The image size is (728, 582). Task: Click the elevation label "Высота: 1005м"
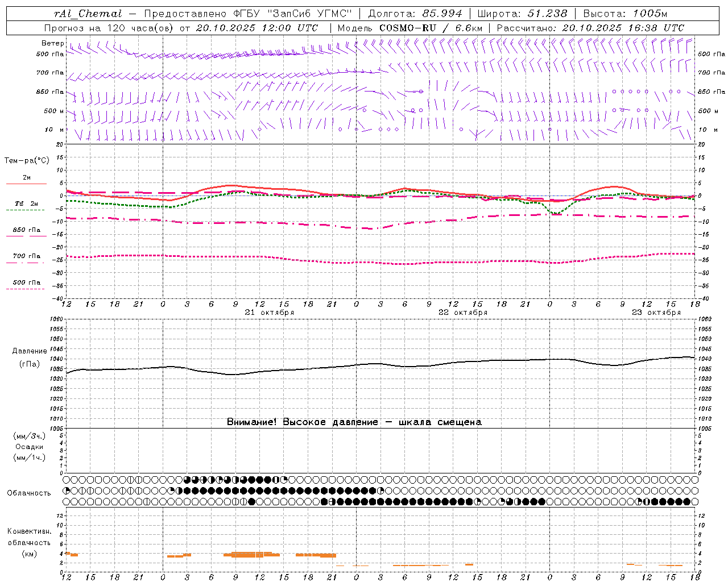tap(625, 14)
